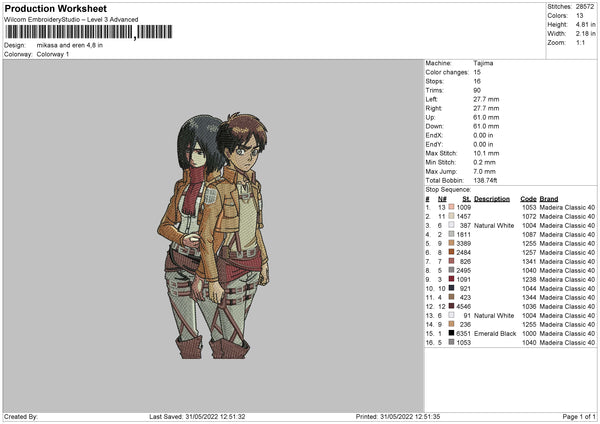Click stitch count 6351 in row 15

(x=463, y=334)
